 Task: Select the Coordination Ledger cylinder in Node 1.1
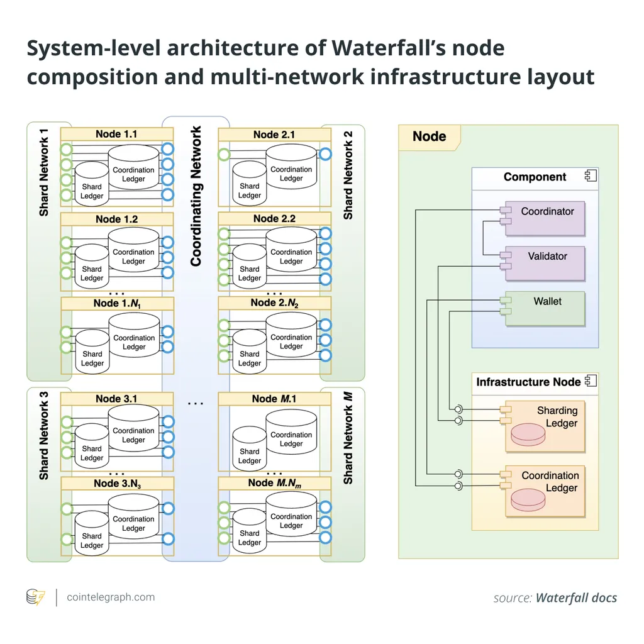point(133,167)
